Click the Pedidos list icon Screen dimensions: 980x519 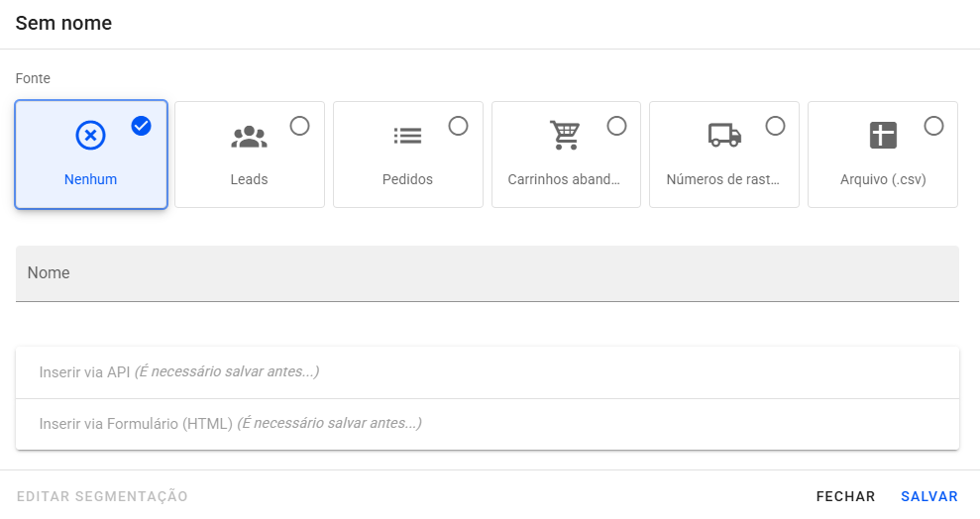coord(407,137)
